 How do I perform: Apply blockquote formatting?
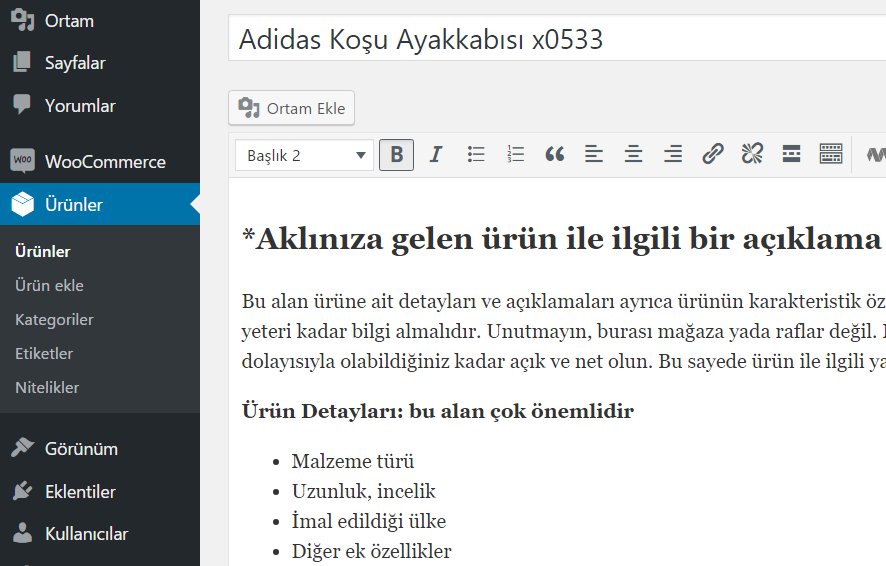coord(555,155)
